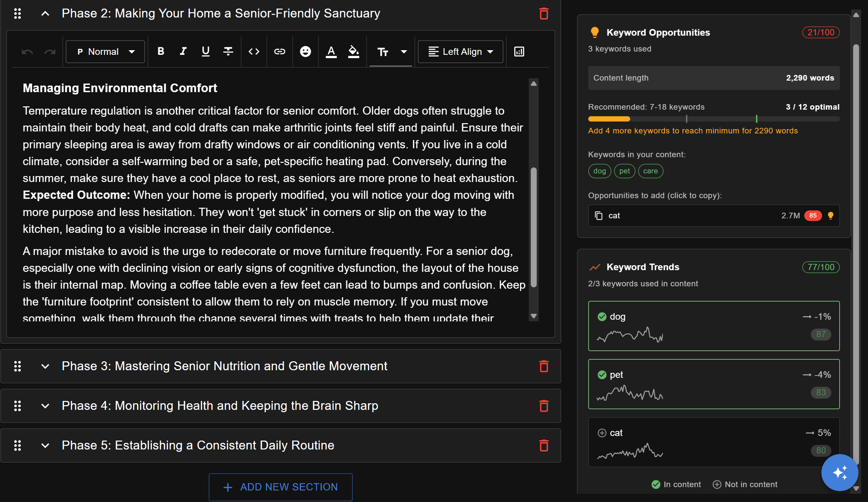Undo the last edit
The image size is (868, 502).
(27, 52)
